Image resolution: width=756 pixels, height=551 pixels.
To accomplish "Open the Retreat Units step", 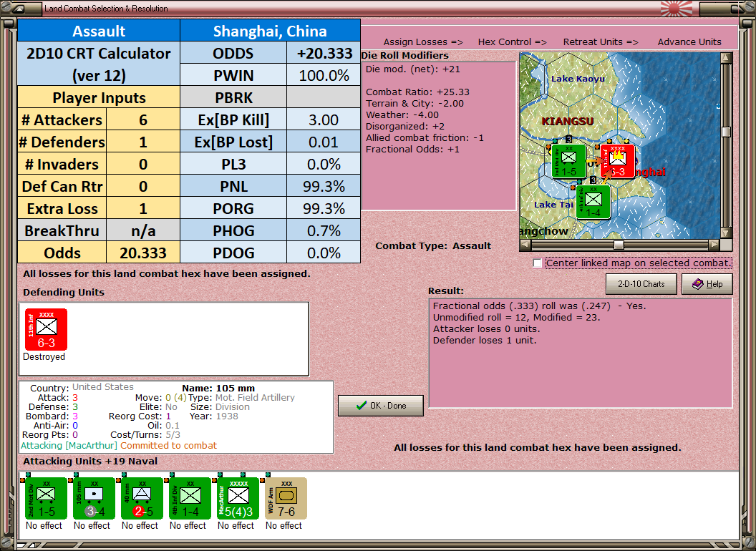I will 600,42.
